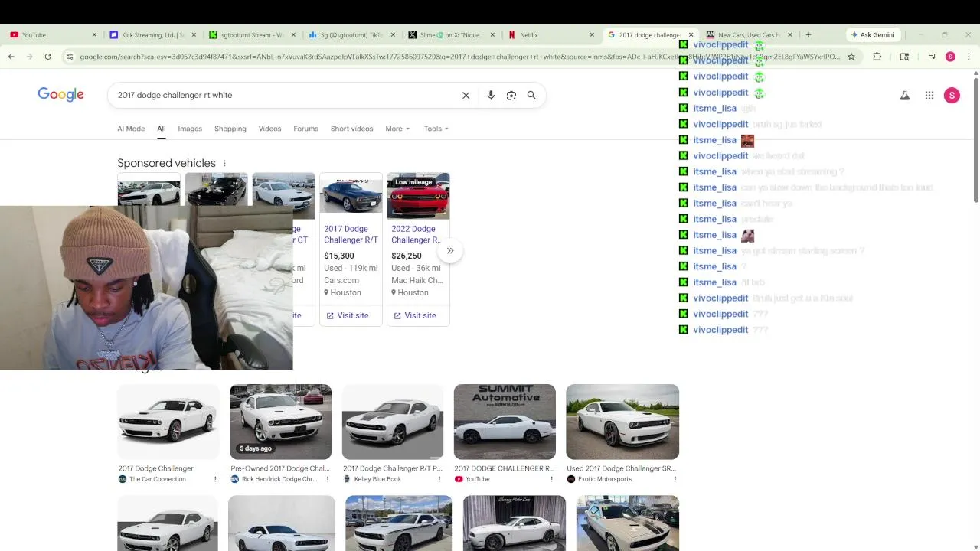
Task: Close the Netflix tab
Action: coord(592,34)
